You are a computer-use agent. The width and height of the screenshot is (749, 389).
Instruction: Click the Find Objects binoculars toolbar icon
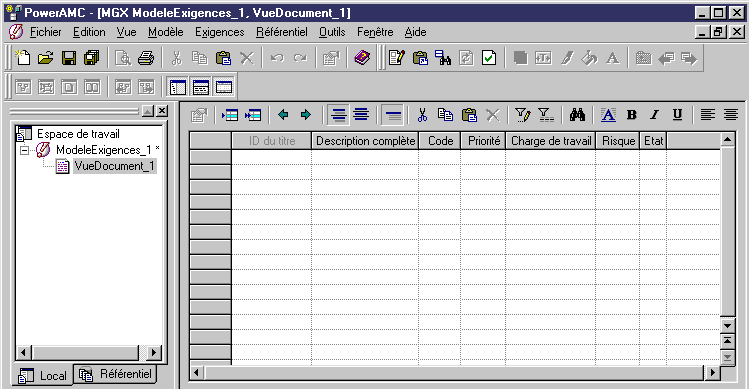443,58
